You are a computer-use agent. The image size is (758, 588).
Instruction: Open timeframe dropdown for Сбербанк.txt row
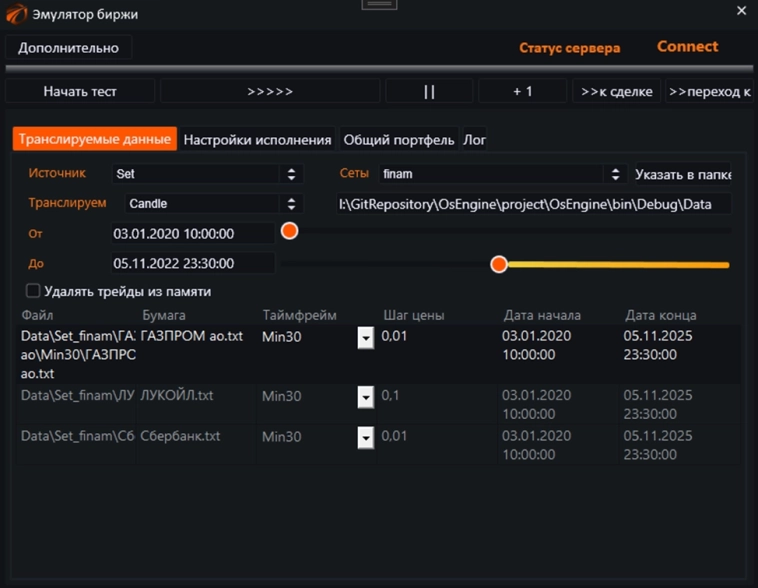365,438
